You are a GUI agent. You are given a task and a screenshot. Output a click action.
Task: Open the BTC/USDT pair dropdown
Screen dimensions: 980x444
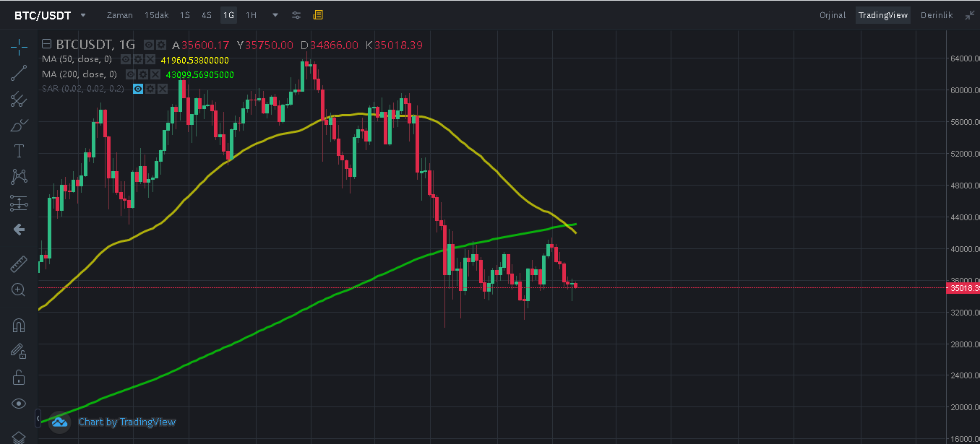(51, 15)
